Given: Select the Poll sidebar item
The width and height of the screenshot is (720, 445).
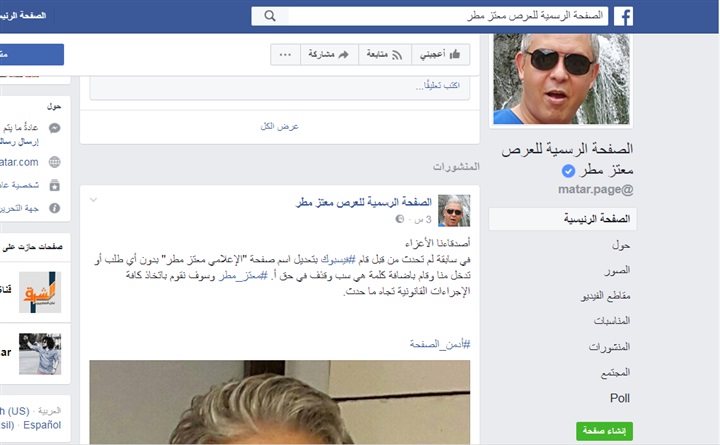Looking at the screenshot, I should 619,398.
